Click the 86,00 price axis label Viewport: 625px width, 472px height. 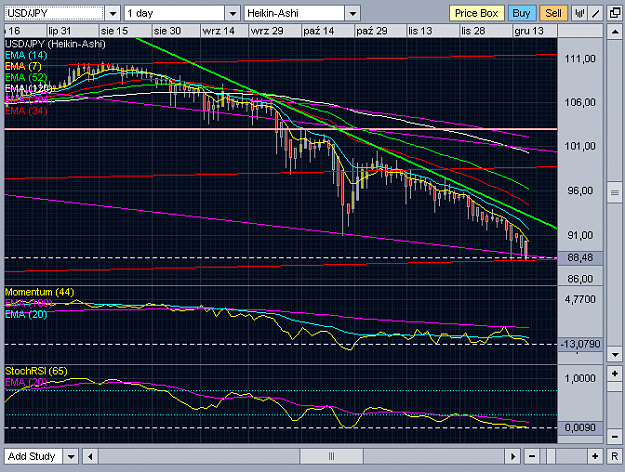(580, 279)
